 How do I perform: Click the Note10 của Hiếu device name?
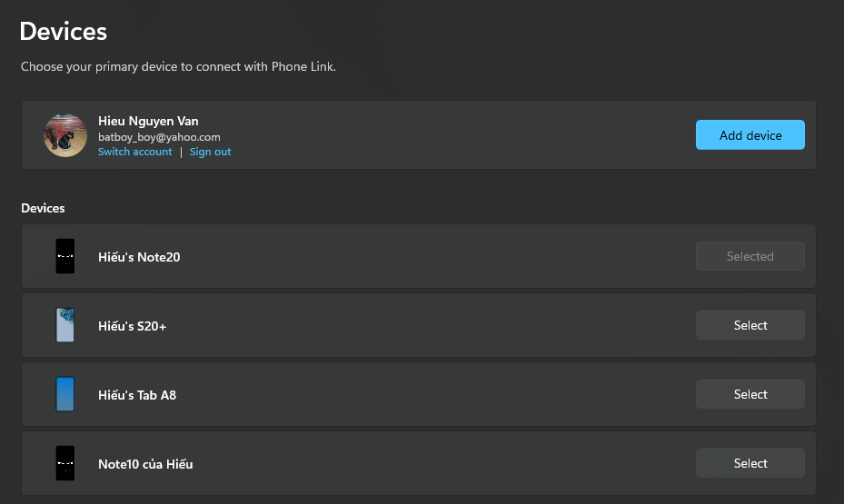[x=145, y=464]
